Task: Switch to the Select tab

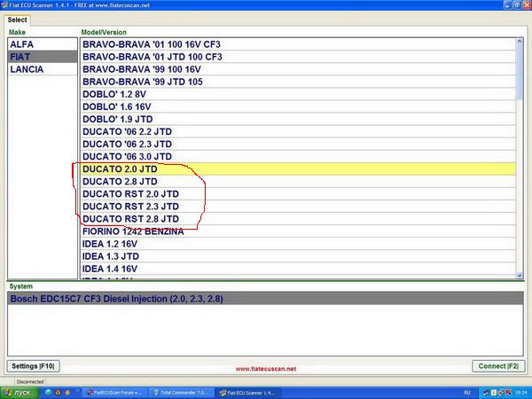Action: (19, 20)
